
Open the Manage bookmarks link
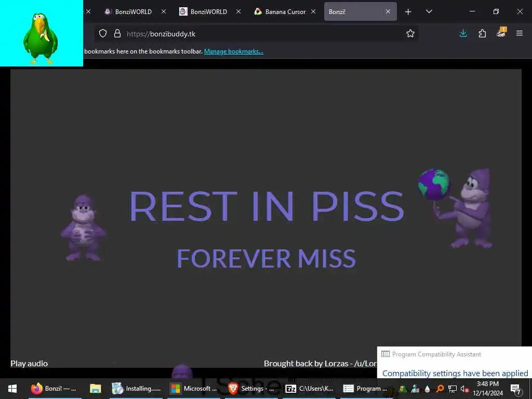click(233, 51)
